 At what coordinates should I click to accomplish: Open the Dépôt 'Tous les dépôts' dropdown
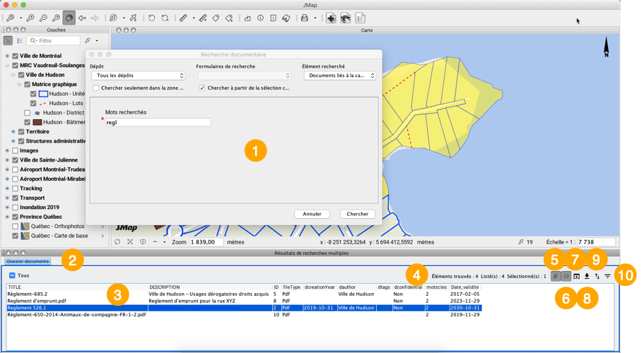click(x=138, y=76)
